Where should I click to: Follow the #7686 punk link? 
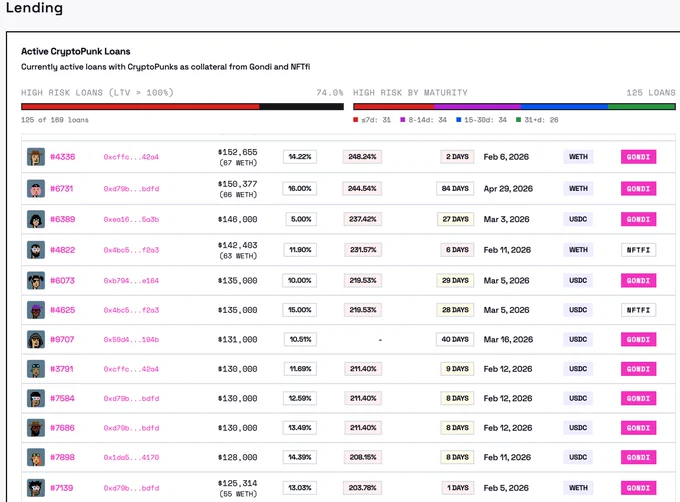pyautogui.click(x=62, y=428)
